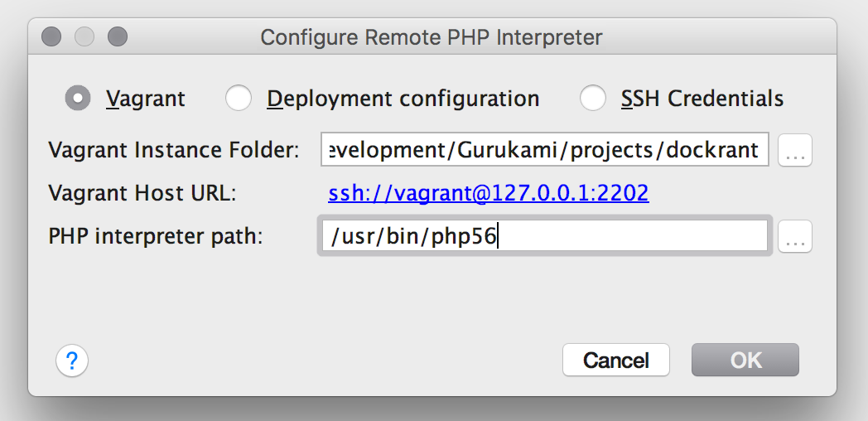
Task: Select the Vagrant radio button
Action: point(78,99)
